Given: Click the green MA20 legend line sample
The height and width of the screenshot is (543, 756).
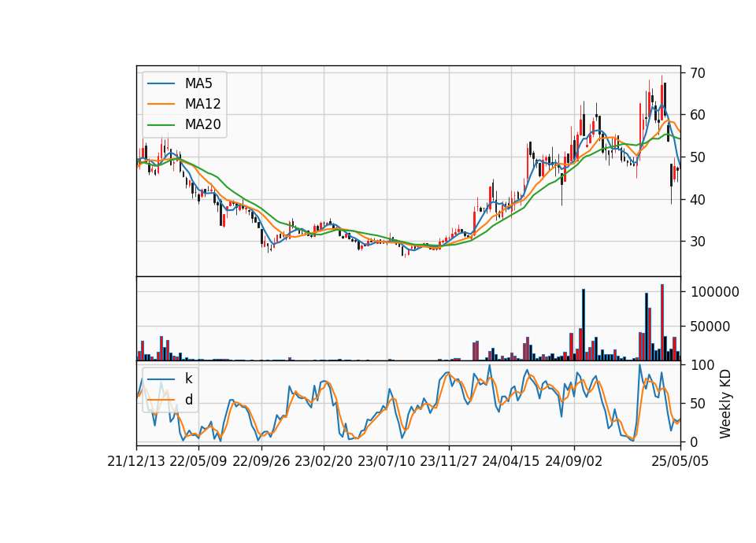Looking at the screenshot, I should (x=161, y=124).
